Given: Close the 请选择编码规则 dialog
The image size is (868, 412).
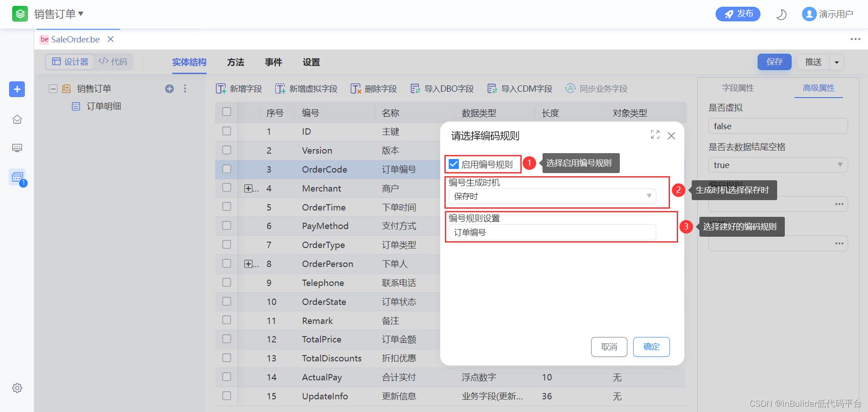Looking at the screenshot, I should click(x=671, y=136).
